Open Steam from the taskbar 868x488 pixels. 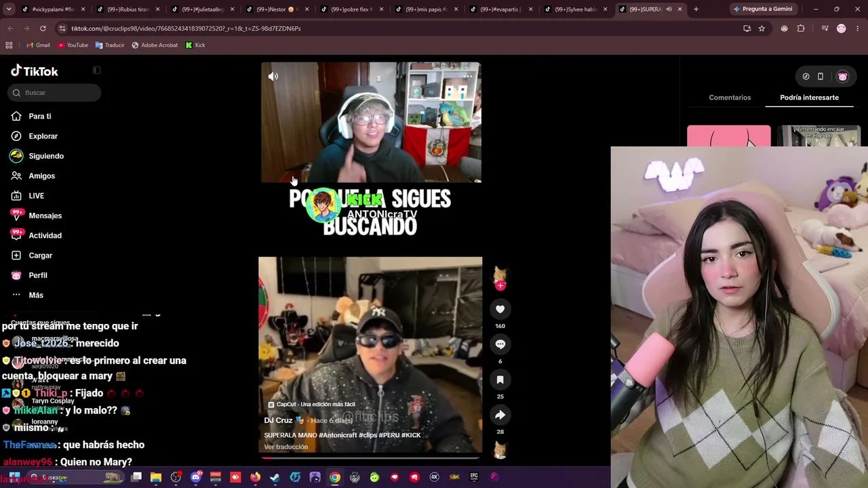pyautogui.click(x=275, y=477)
